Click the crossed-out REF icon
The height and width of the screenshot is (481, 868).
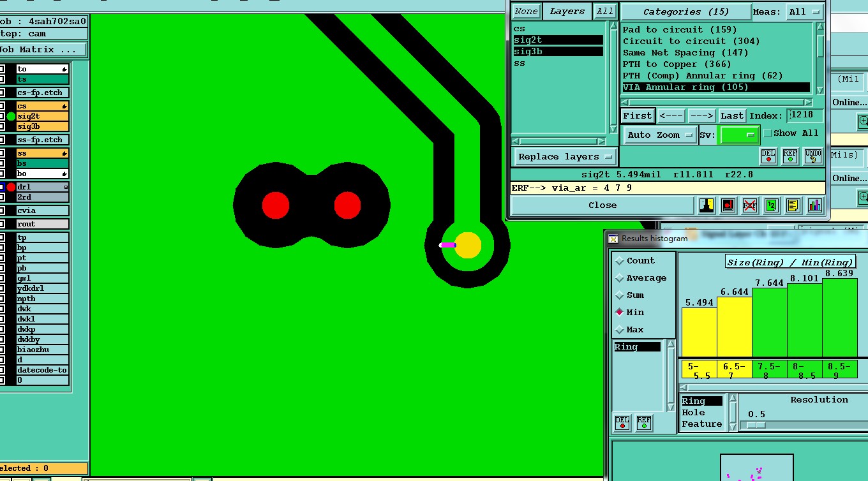coord(750,205)
